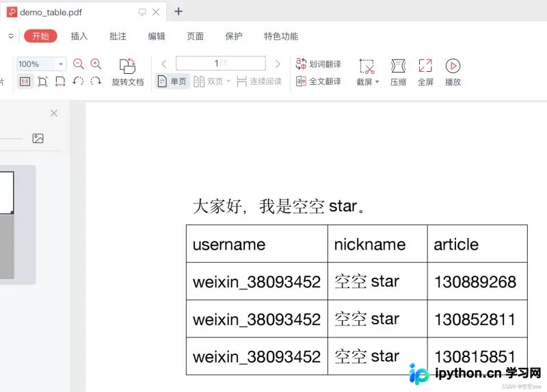Image resolution: width=547 pixels, height=392 pixels.
Task: Click the 播放 play icon
Action: [x=453, y=66]
